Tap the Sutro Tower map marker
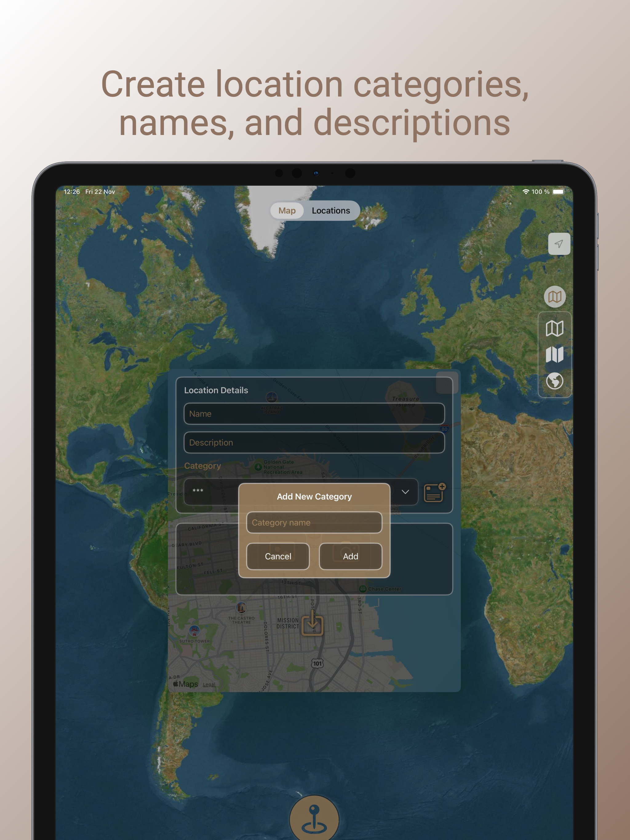The width and height of the screenshot is (630, 840). tap(194, 630)
